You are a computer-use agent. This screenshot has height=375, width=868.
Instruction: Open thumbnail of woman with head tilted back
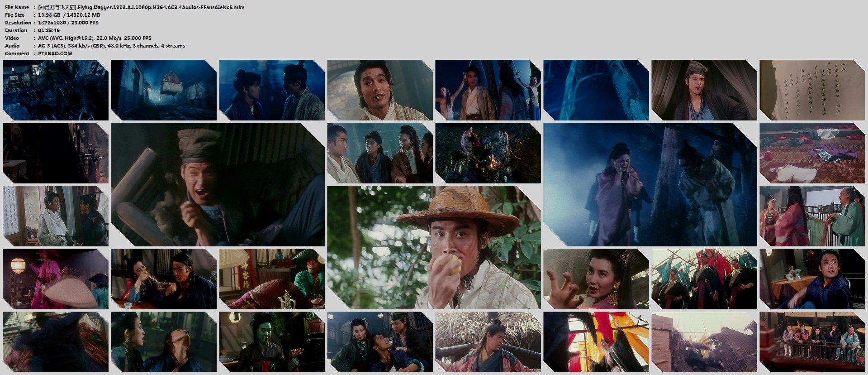(x=164, y=342)
